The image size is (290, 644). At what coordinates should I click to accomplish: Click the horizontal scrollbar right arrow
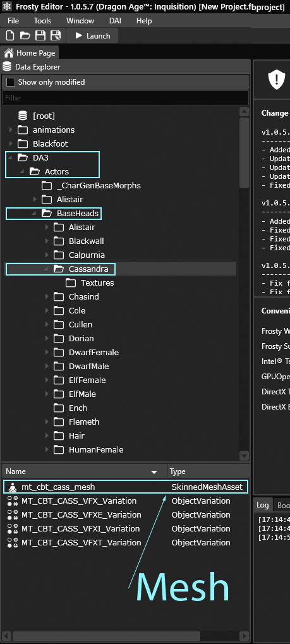tap(244, 636)
